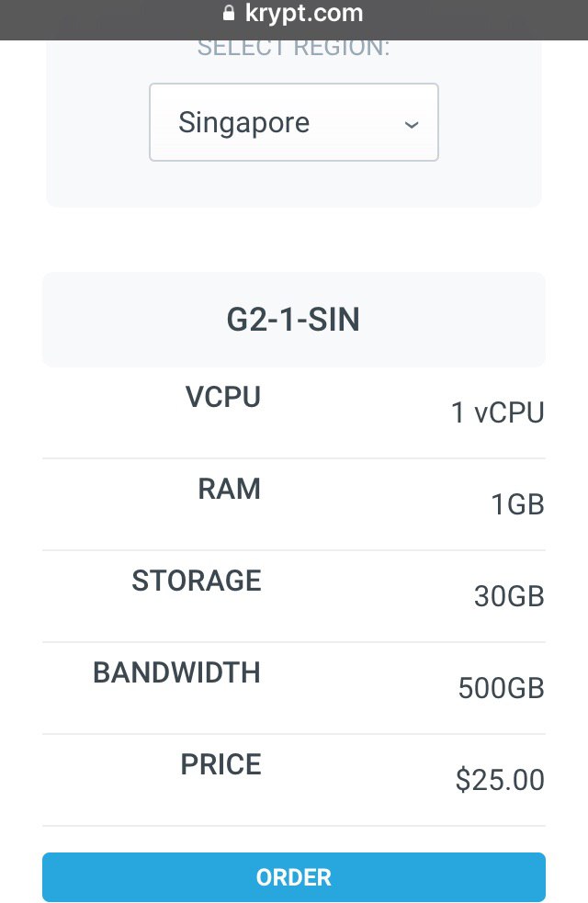Click the chevron arrow in region selector

tap(412, 124)
